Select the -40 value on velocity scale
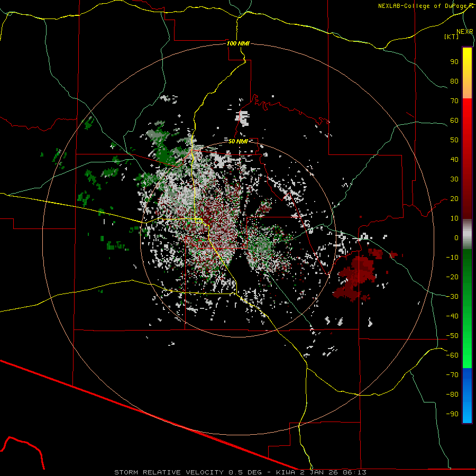The width and height of the screenshot is (476, 476). pos(452,316)
